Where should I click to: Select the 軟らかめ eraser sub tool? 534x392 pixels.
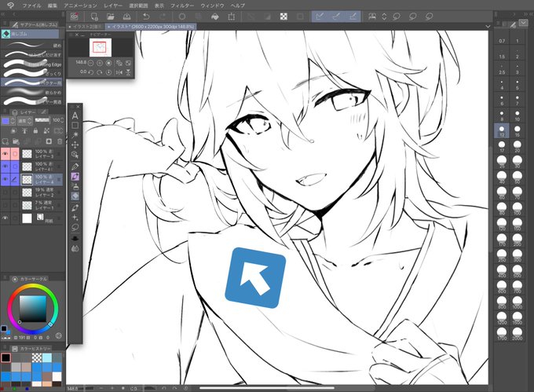tap(32, 92)
